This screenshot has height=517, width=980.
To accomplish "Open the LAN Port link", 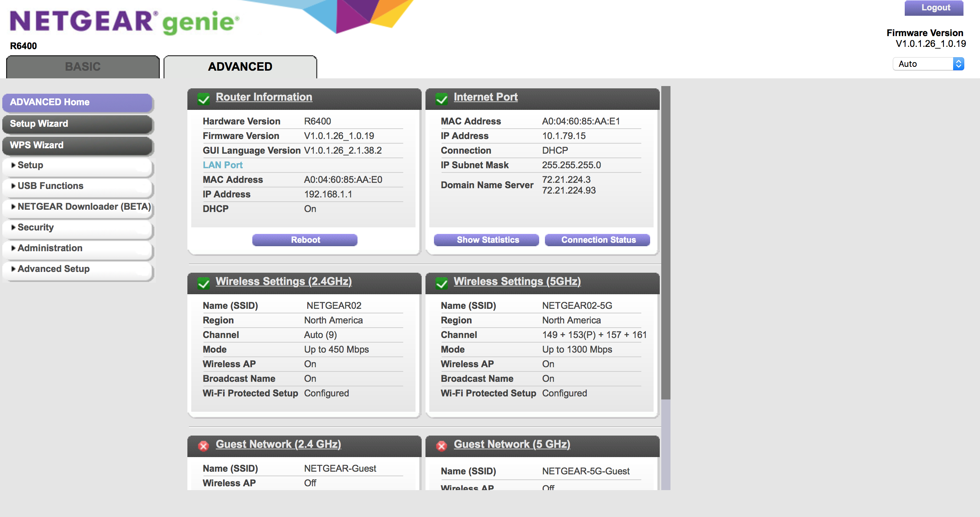I will 223,165.
